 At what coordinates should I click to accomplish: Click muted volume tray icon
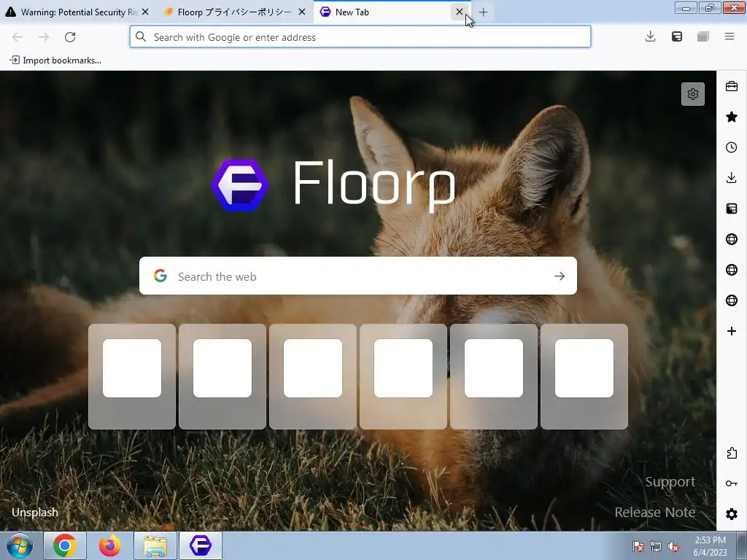click(x=673, y=547)
